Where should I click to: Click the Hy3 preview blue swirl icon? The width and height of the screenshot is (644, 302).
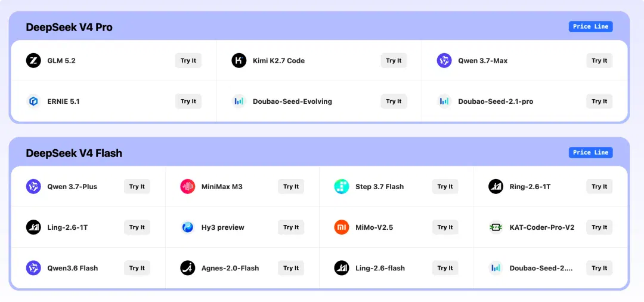pyautogui.click(x=188, y=227)
